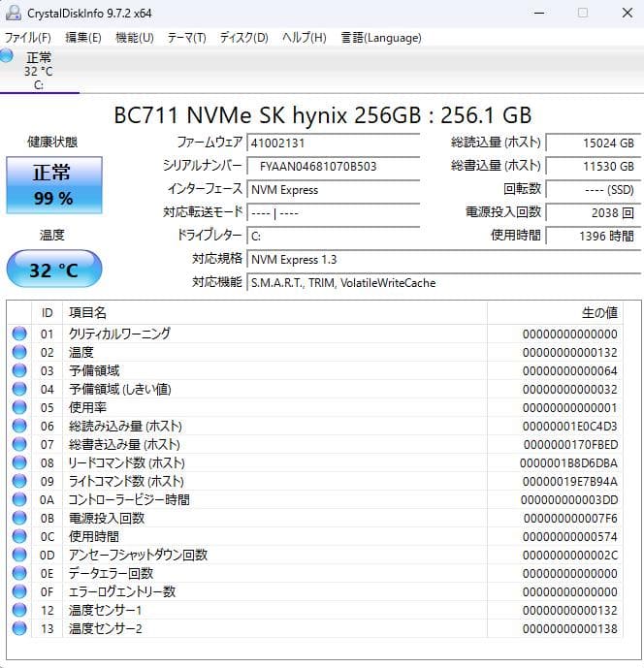The image size is (644, 668).
Task: Click the transfer mode field ---- | ----
Action: tap(334, 212)
